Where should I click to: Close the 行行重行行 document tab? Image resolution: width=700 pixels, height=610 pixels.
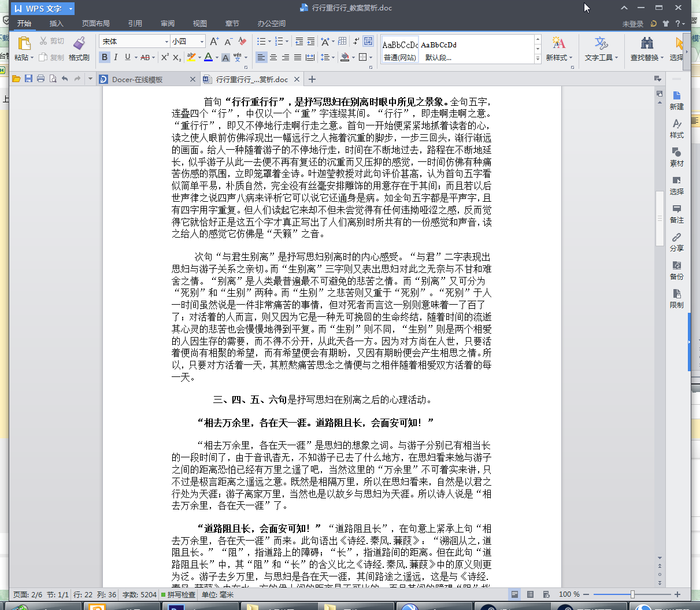point(297,79)
